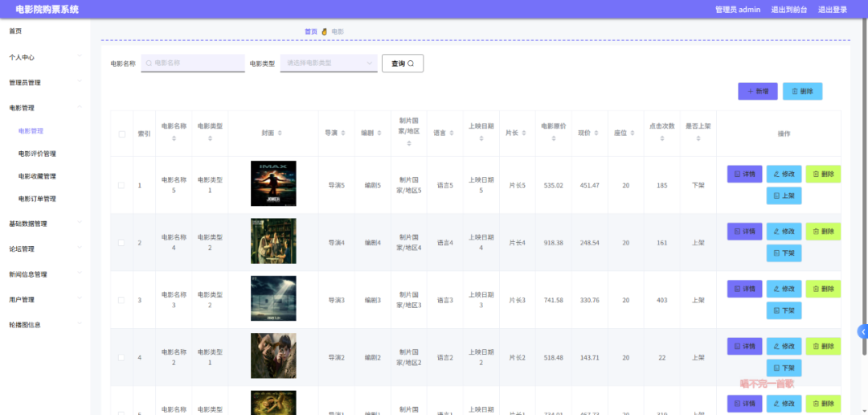Click 管理员 admin in the header
Screen dimensions: 868x415
pyautogui.click(x=738, y=10)
